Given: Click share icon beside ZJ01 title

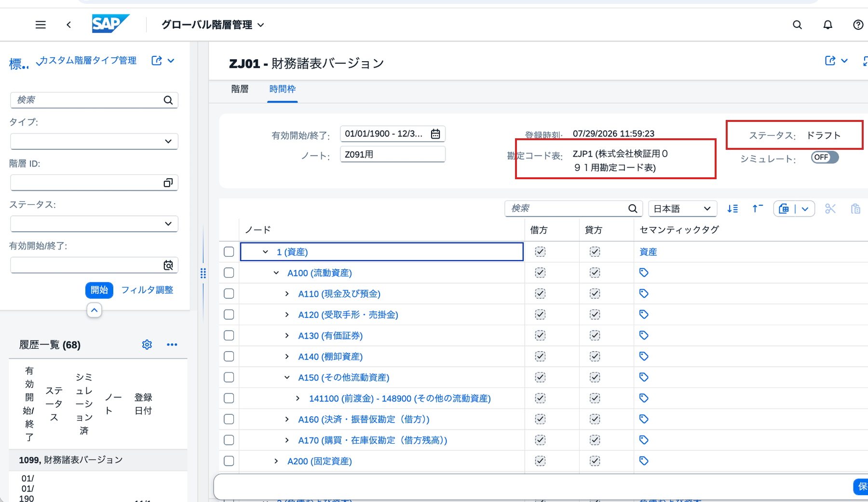Looking at the screenshot, I should pos(830,61).
